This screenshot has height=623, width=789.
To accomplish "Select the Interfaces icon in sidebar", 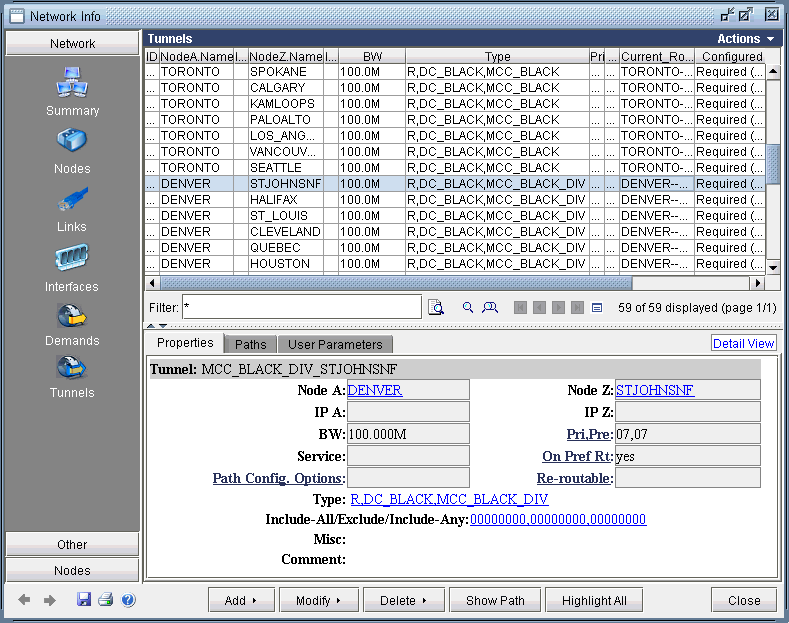I will point(72,258).
